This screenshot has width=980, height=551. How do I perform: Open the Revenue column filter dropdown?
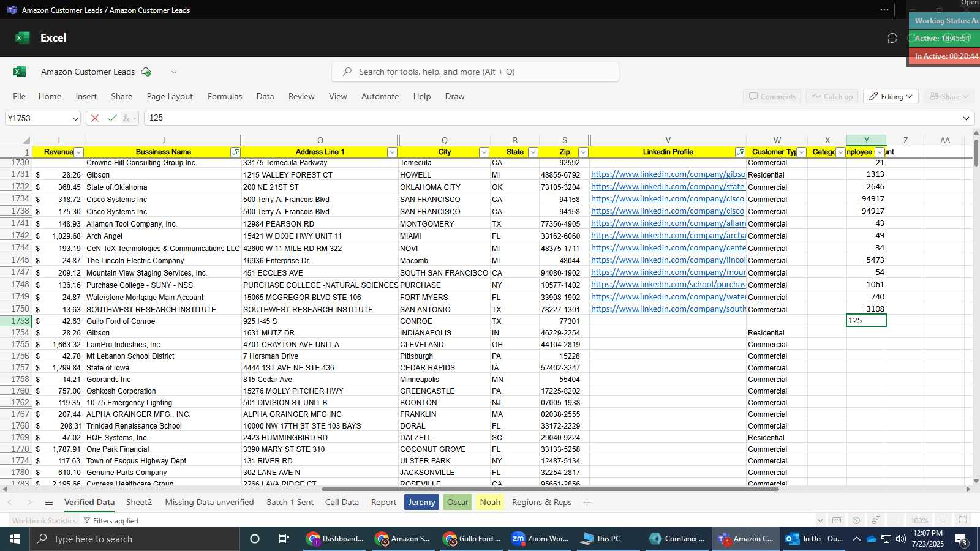tap(78, 152)
